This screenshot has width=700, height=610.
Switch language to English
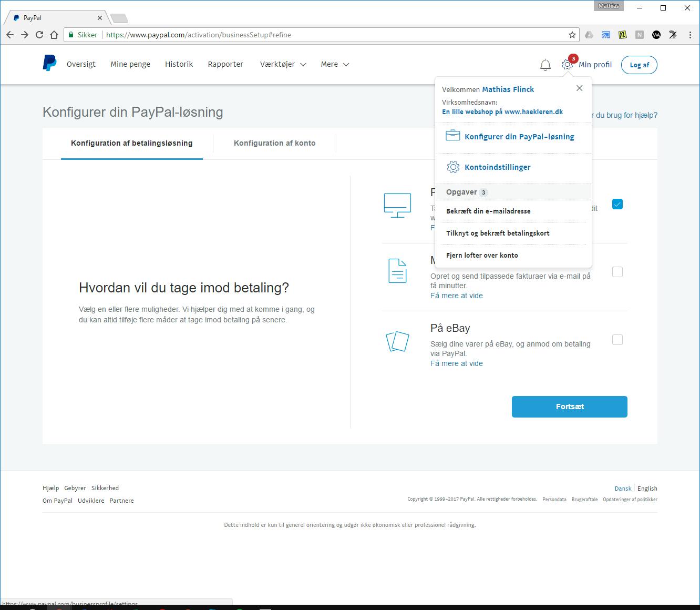pos(647,489)
